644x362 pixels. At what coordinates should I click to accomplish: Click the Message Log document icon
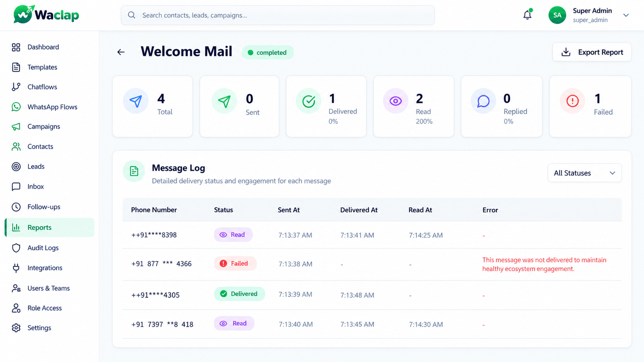(134, 171)
